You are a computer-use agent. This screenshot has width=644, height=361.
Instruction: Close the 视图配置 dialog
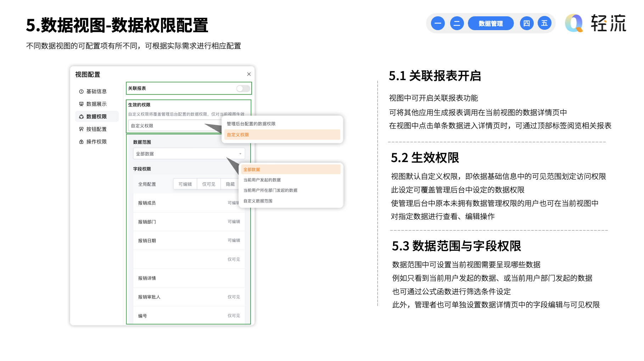(249, 74)
